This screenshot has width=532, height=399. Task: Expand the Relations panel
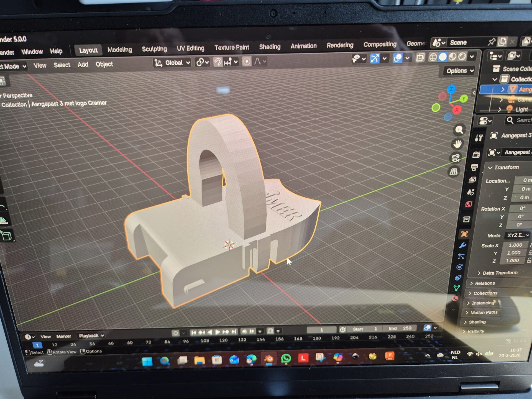click(x=484, y=283)
